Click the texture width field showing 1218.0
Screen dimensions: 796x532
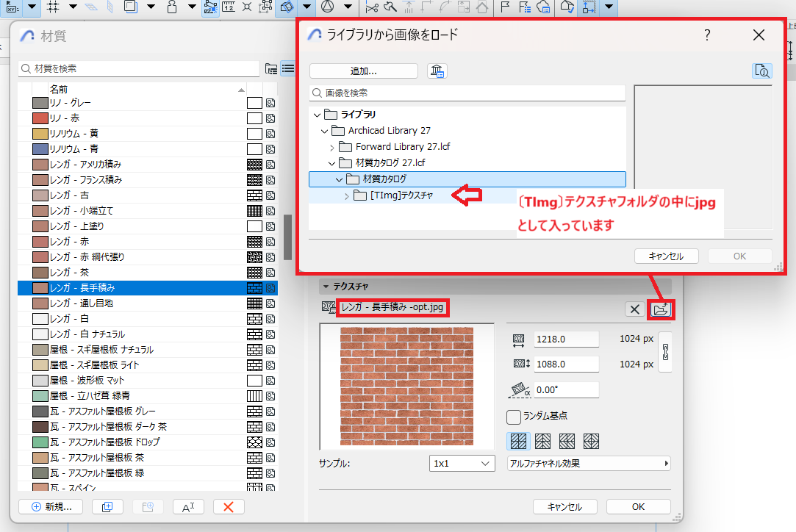pyautogui.click(x=567, y=339)
